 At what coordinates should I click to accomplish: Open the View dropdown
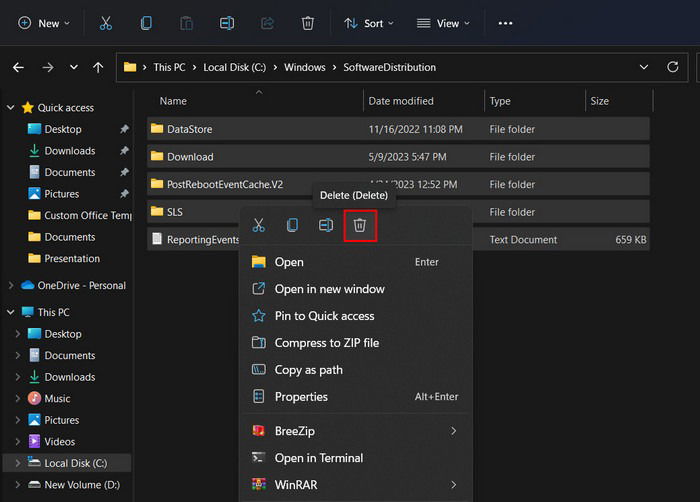pyautogui.click(x=443, y=23)
